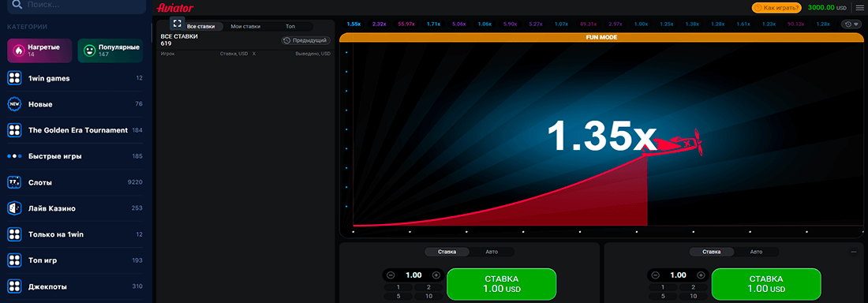868x303 pixels.
Task: Click the search magnifier icon
Action: point(17,5)
